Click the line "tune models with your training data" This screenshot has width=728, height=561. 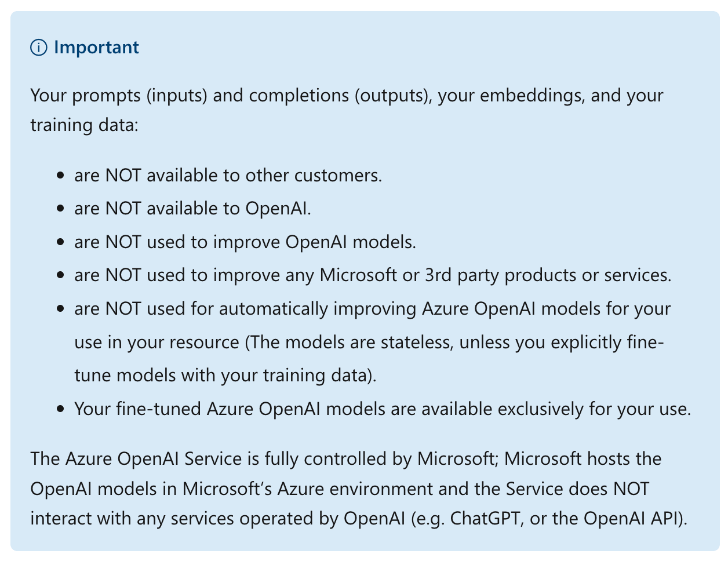pos(225,376)
